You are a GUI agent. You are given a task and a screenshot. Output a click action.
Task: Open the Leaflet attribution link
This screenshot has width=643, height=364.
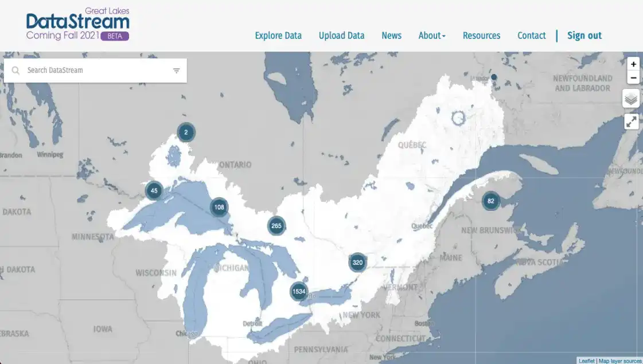[x=586, y=361]
